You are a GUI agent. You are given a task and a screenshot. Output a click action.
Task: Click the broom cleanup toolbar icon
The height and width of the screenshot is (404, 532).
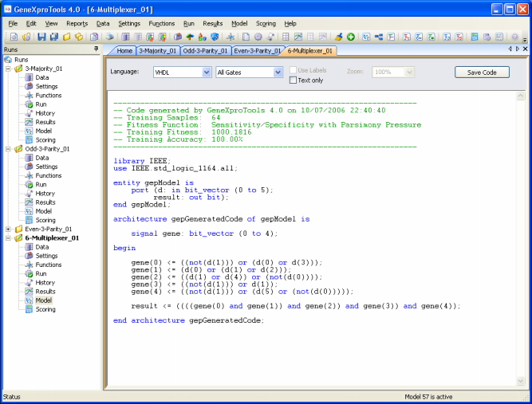click(338, 37)
